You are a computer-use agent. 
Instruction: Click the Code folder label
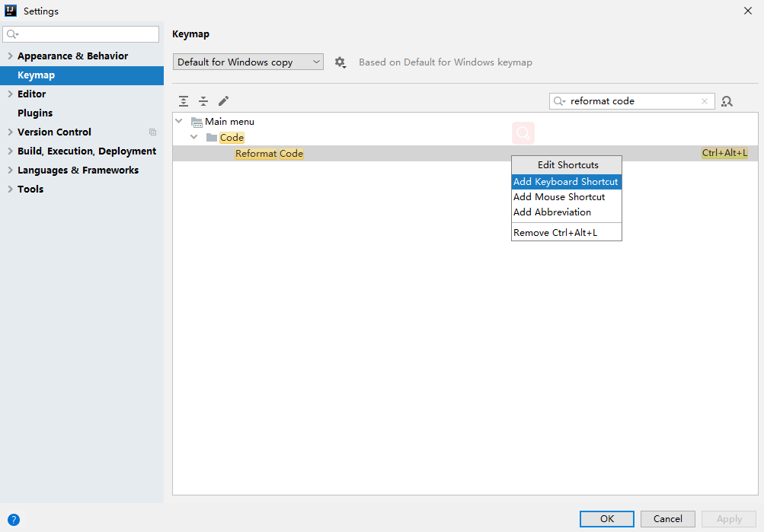coord(232,138)
